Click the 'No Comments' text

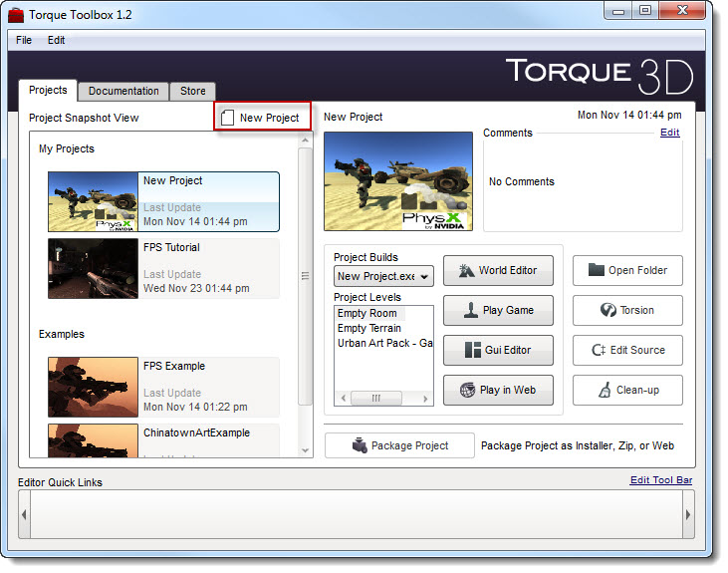522,181
